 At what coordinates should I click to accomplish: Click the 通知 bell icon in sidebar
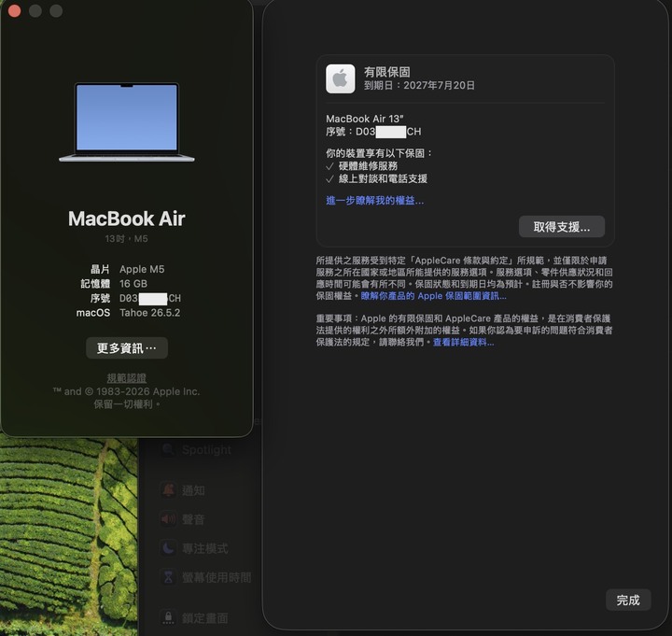168,489
